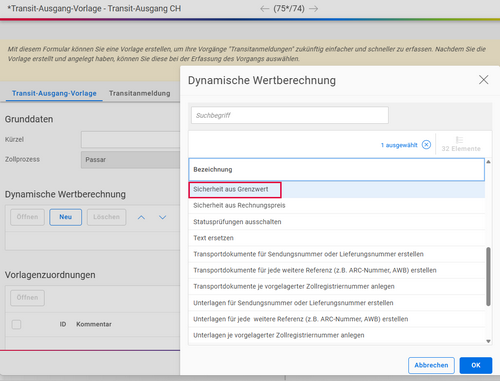Screen dimensions: 500x381
Task: Click Öffnen in Vorlagenzuordnungen section
Action: tap(27, 298)
